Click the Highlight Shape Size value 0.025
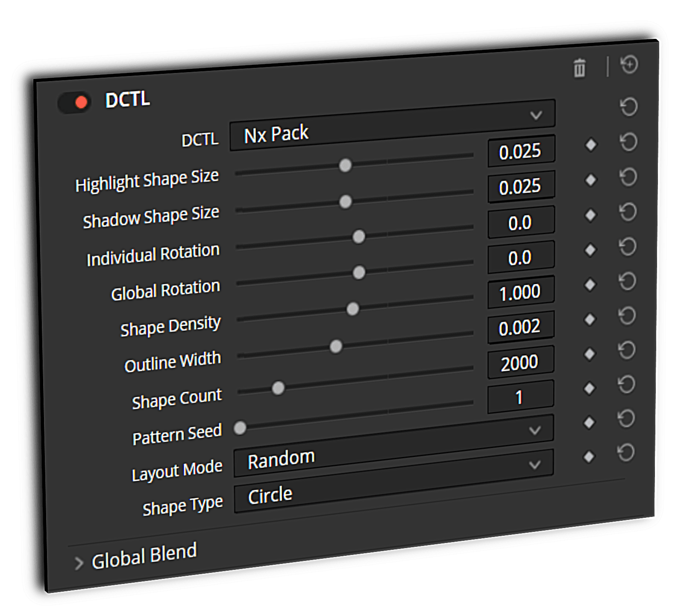This screenshot has width=678, height=616. [521, 151]
